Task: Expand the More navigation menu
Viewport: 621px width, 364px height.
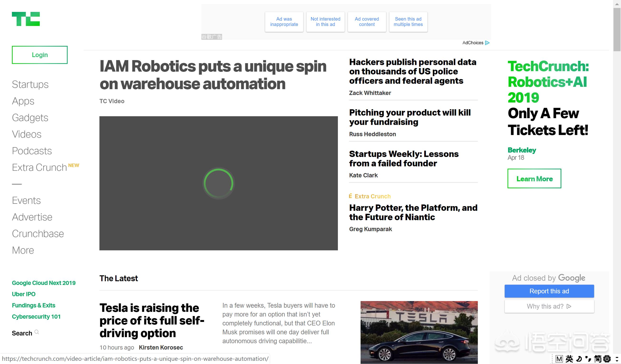Action: pyautogui.click(x=23, y=250)
